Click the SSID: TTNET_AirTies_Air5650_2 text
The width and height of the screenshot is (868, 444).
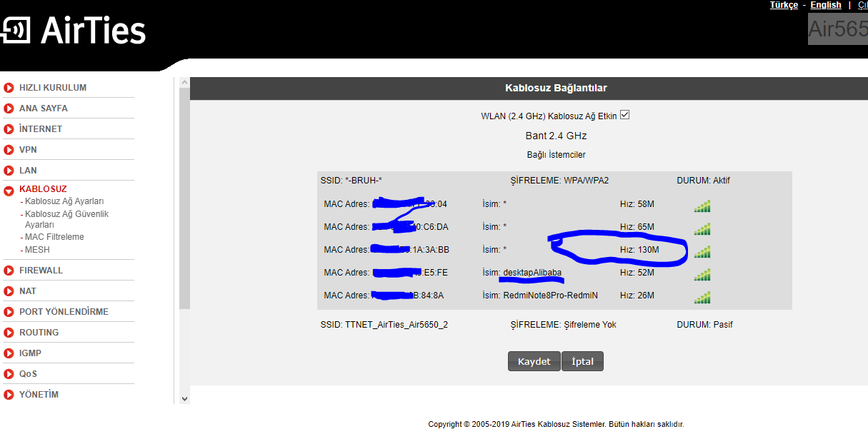pos(384,325)
